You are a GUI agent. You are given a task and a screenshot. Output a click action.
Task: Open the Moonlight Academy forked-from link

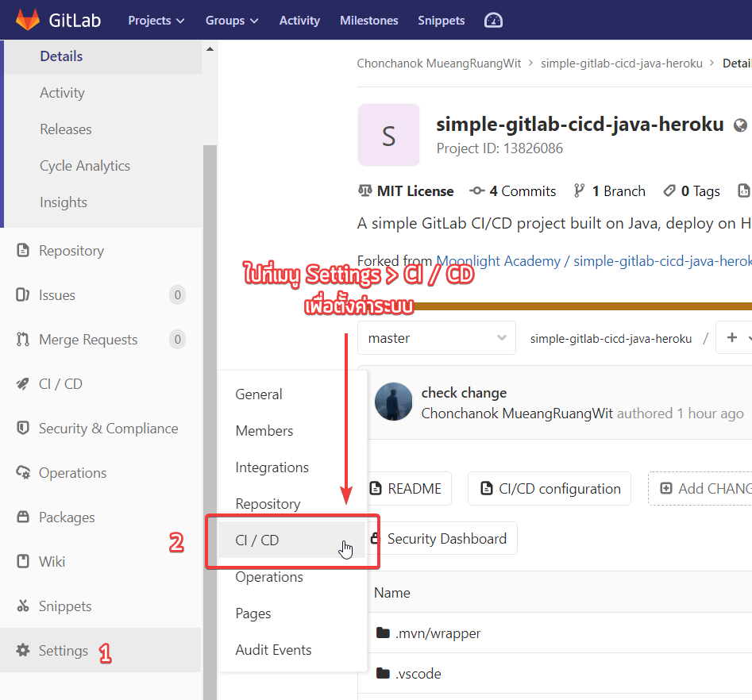594,261
